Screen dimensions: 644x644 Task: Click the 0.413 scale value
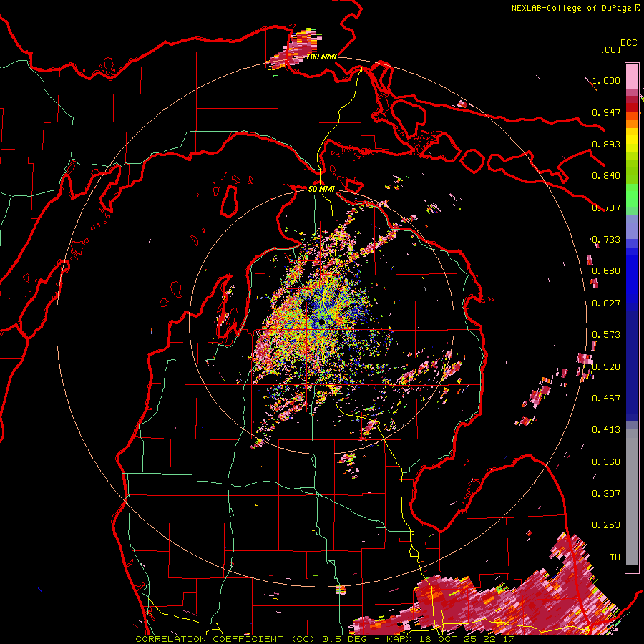[x=606, y=430]
